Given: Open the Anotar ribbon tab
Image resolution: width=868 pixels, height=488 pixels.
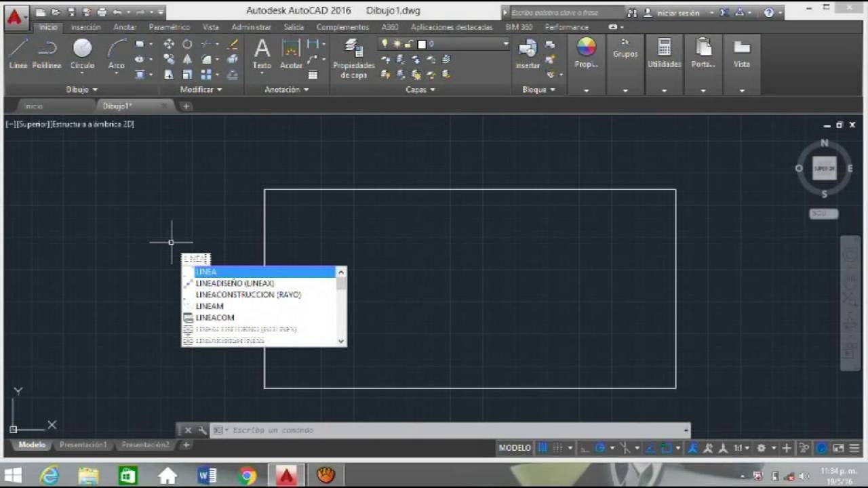Looking at the screenshot, I should point(125,27).
